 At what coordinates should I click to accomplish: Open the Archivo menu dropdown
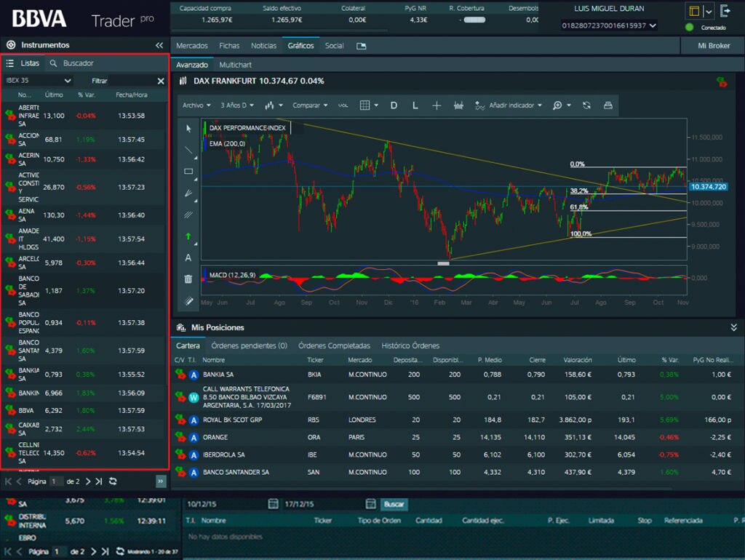196,105
